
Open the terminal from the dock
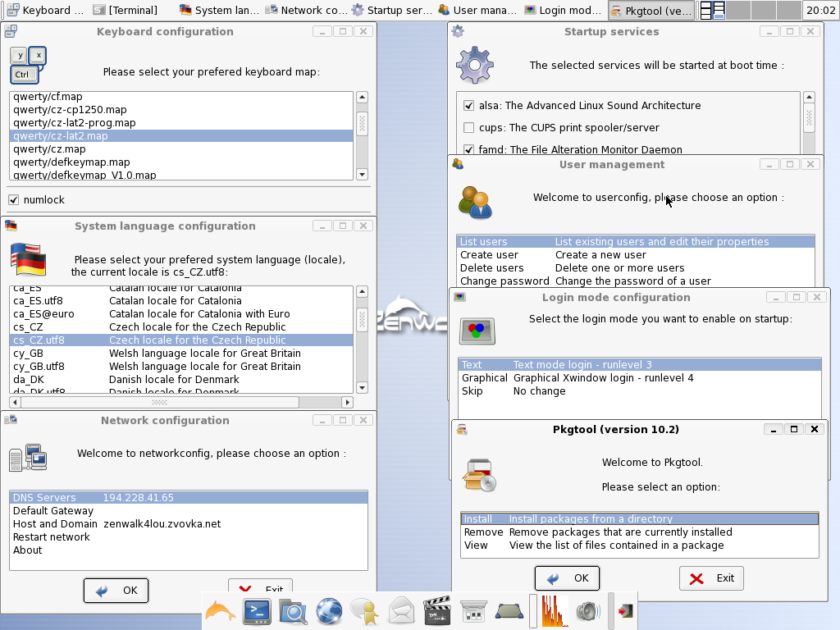[x=257, y=611]
